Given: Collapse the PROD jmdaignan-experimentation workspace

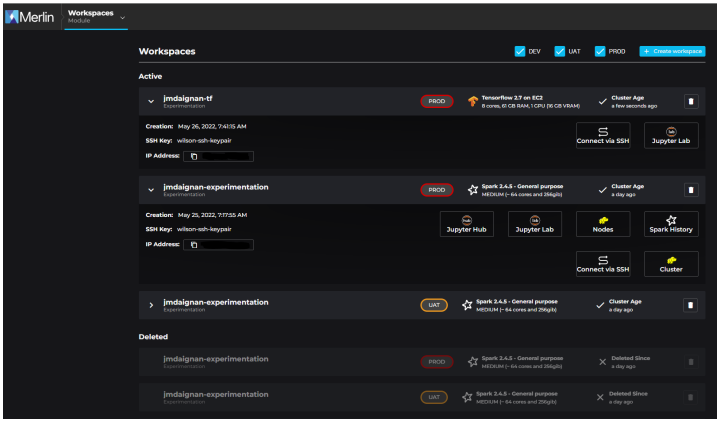Looking at the screenshot, I should (152, 189).
